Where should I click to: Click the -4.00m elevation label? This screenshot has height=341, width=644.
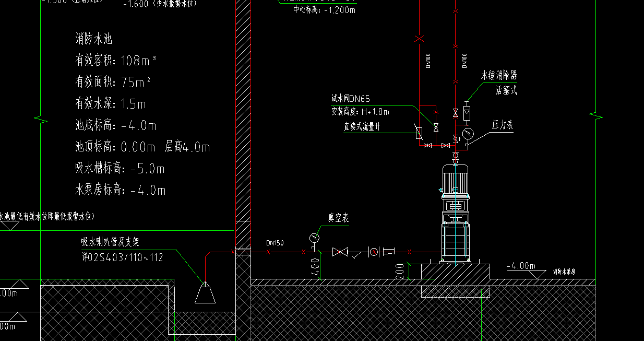coord(520,266)
